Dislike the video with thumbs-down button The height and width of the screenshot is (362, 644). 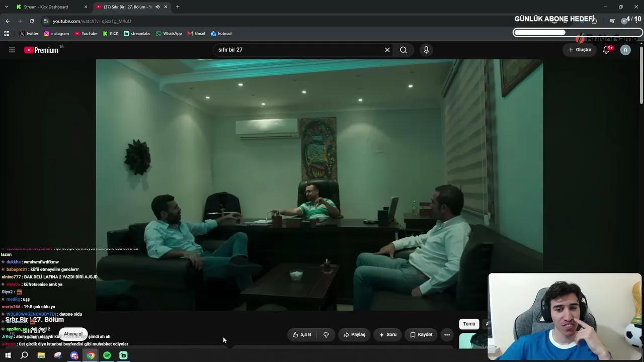pos(326,334)
